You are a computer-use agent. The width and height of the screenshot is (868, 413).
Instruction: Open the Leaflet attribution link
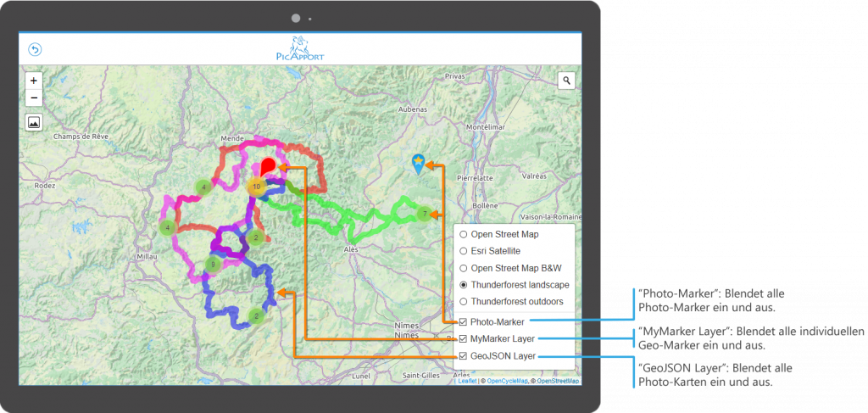pyautogui.click(x=467, y=382)
